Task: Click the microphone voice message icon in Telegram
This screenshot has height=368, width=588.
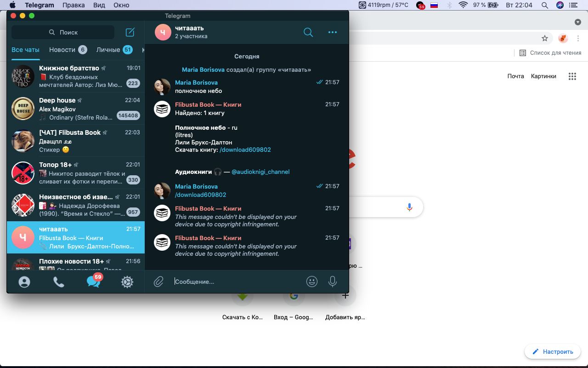Action: point(333,282)
